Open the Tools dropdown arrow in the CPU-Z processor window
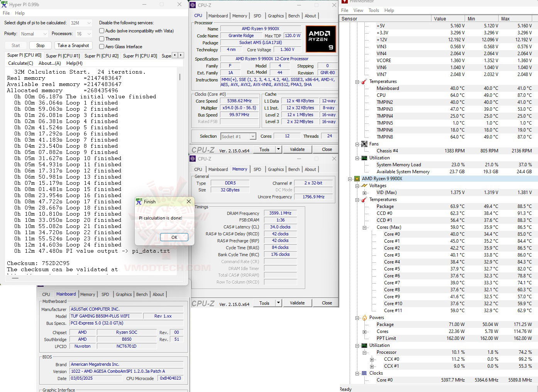This screenshot has width=538, height=392. coord(278,149)
